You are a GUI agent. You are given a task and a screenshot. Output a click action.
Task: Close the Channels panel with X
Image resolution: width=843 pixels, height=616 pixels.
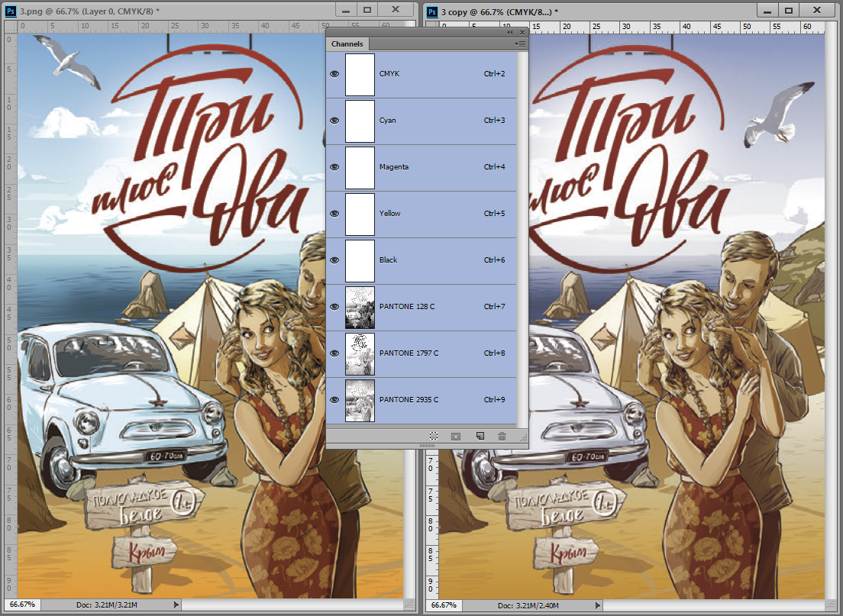pyautogui.click(x=522, y=32)
